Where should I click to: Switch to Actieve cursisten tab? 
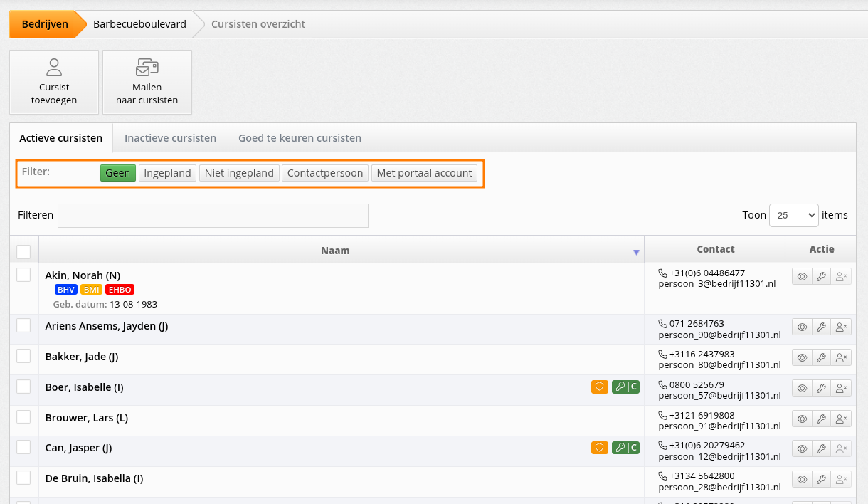click(61, 138)
